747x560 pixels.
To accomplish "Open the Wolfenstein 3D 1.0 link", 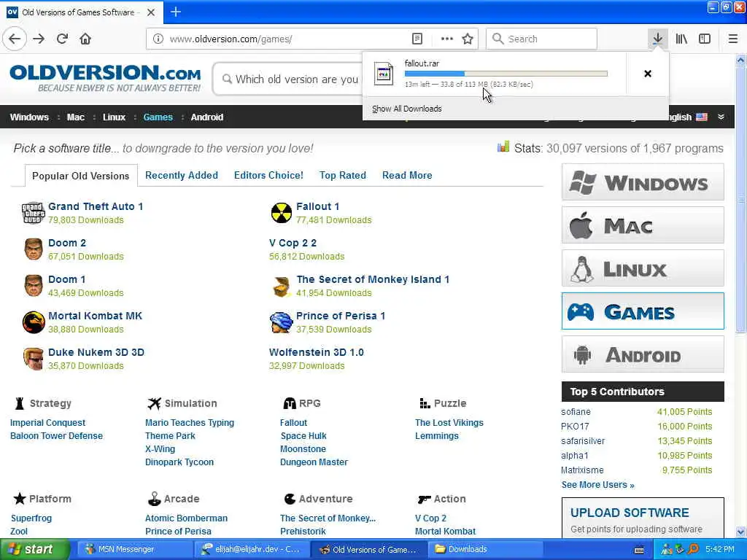I will [x=317, y=352].
